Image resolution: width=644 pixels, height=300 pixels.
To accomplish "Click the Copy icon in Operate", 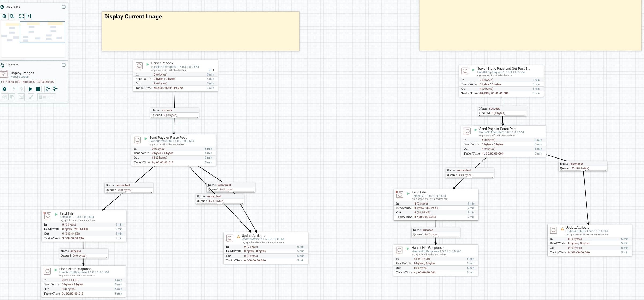I will click(5, 97).
